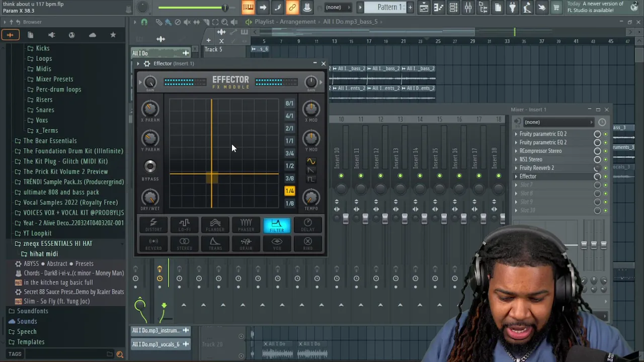This screenshot has height=362, width=644.
Task: Open the Effector plugin gear options
Action: (147, 63)
